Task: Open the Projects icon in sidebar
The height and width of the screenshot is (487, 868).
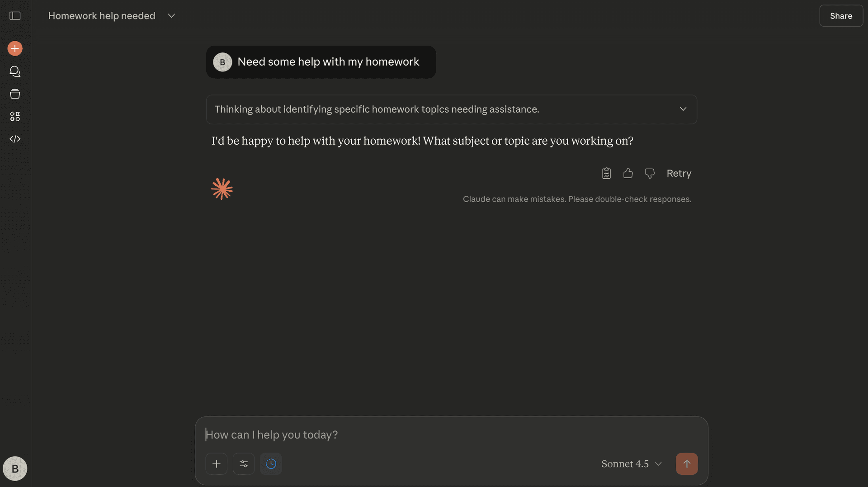Action: (x=15, y=94)
